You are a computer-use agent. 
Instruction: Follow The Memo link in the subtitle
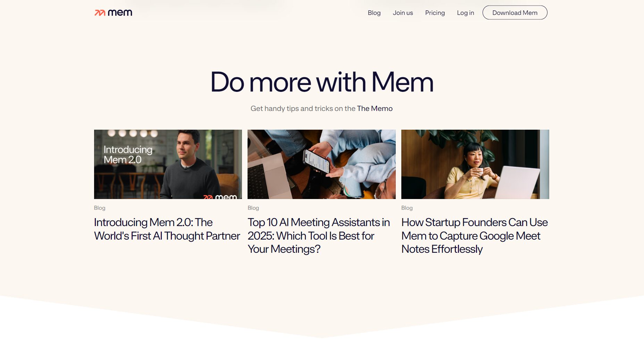[375, 109]
